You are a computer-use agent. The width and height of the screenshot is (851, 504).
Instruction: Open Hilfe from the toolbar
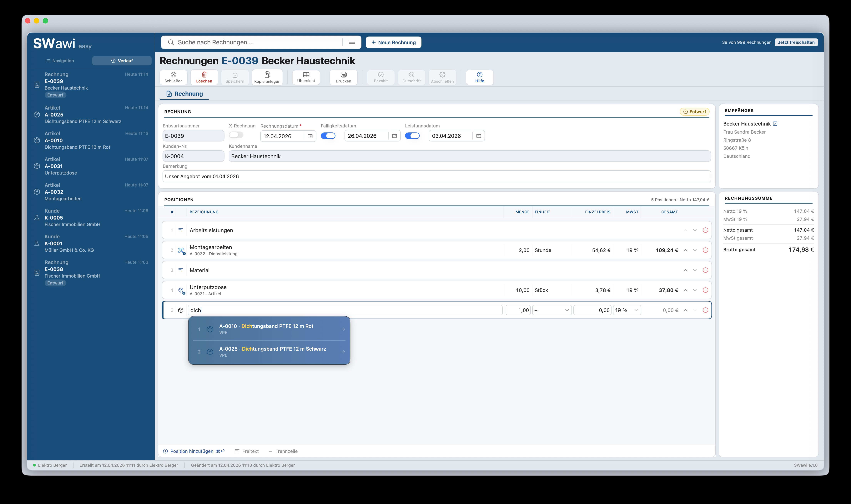tap(479, 77)
